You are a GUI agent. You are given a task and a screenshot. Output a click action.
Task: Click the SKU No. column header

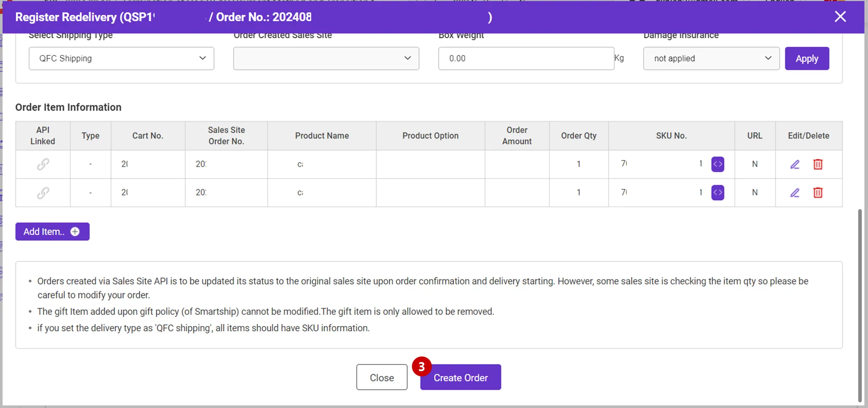(671, 136)
